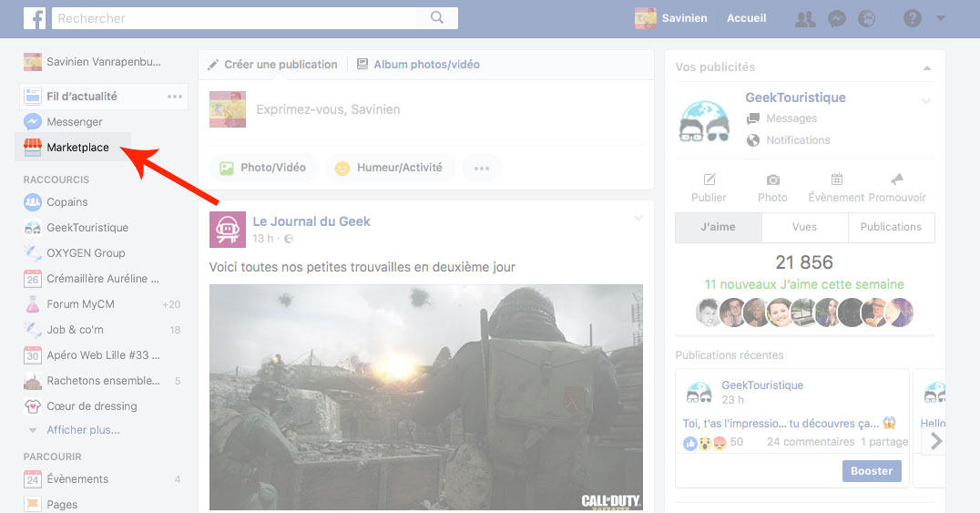
Task: Open account dropdown arrow in top bar
Action: click(941, 19)
